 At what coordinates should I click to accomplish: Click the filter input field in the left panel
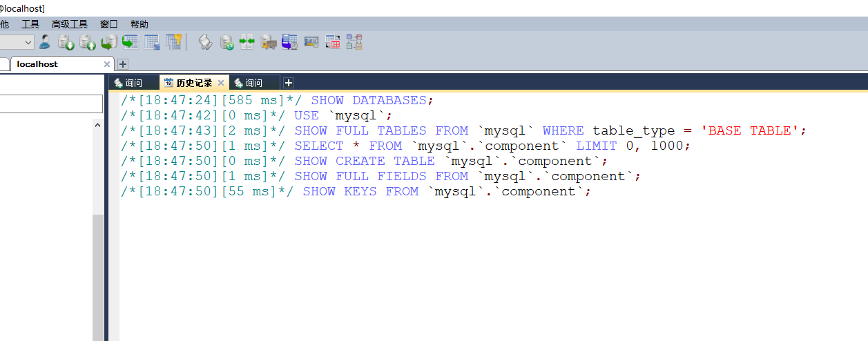tap(51, 104)
